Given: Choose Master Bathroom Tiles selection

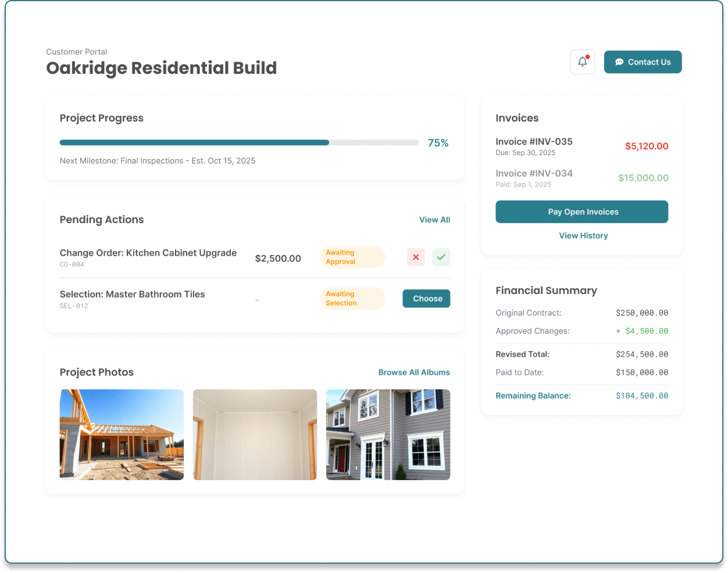Looking at the screenshot, I should (426, 299).
